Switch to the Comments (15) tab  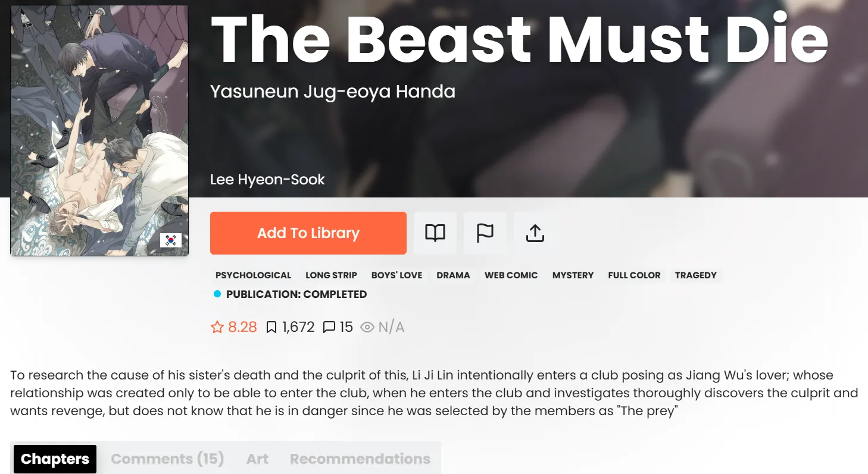(x=167, y=459)
